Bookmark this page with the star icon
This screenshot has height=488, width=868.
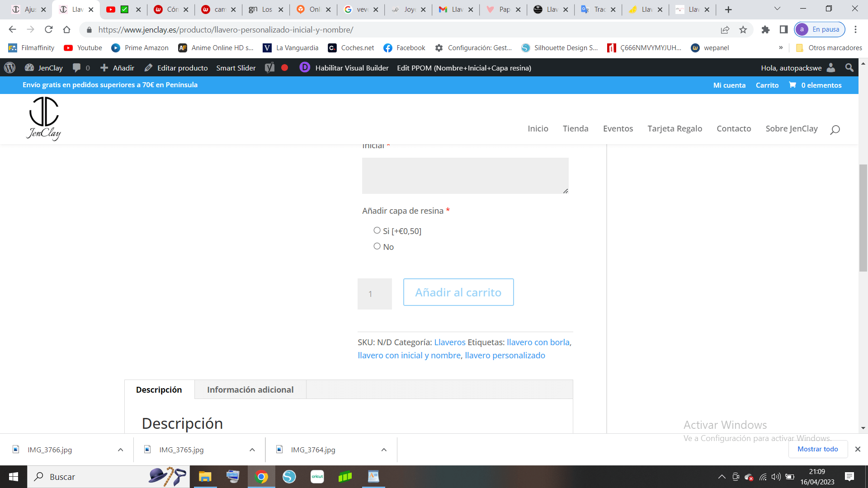(x=743, y=30)
